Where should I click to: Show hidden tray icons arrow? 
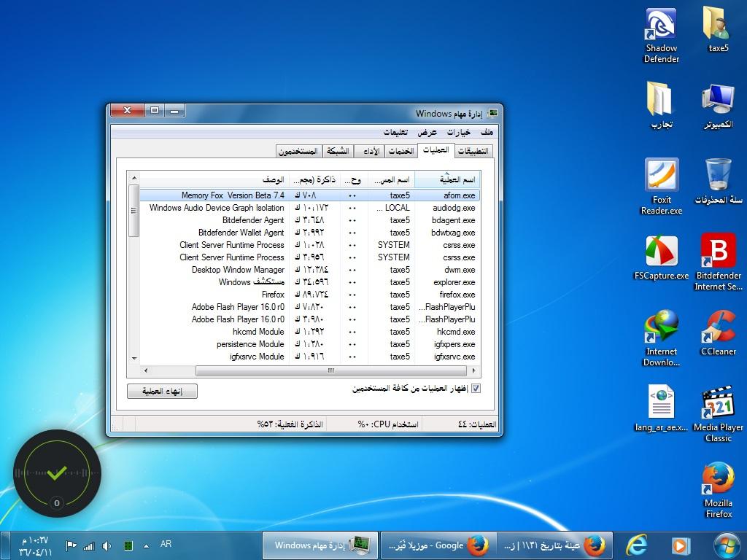point(146,546)
